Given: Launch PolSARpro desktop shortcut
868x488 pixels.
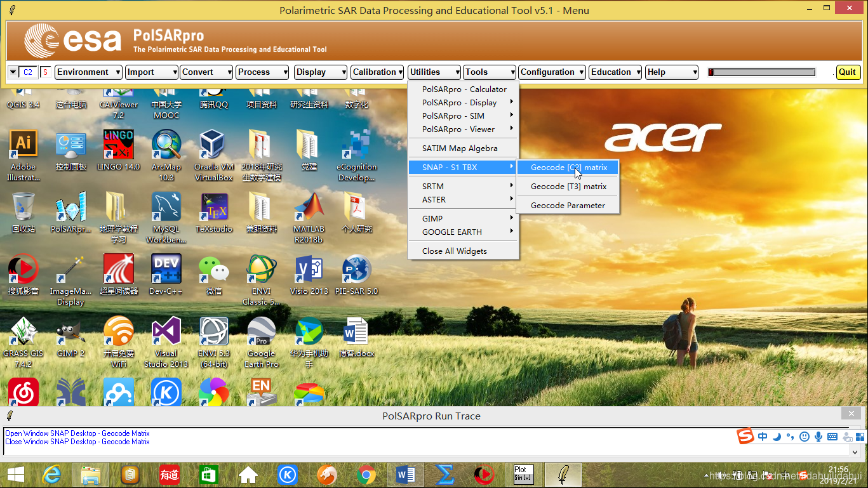Looking at the screenshot, I should pos(70,212).
